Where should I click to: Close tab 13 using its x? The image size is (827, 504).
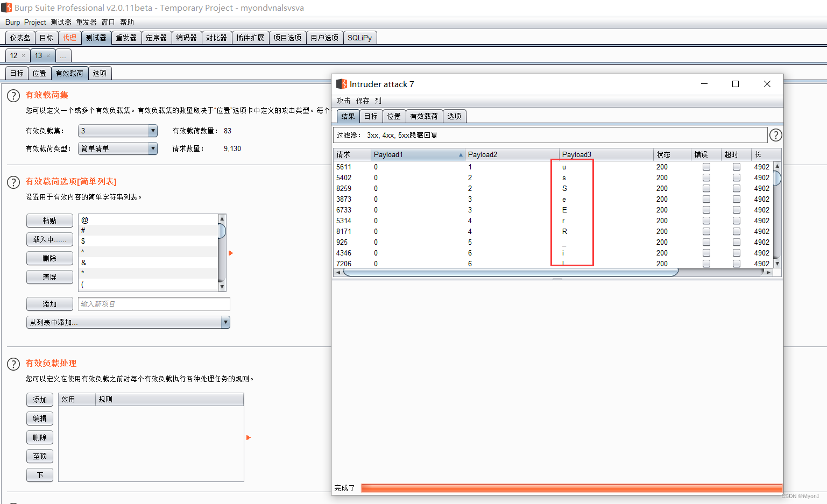(48, 55)
